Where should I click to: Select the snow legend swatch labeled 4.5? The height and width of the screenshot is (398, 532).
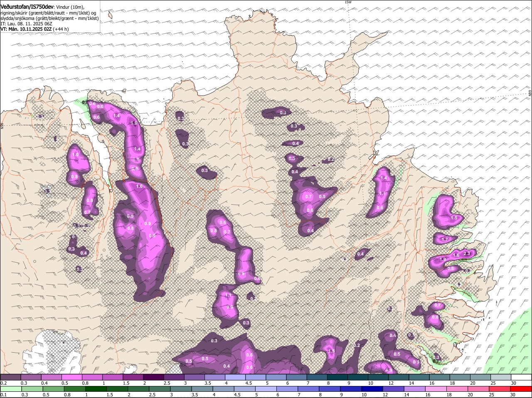point(256,377)
